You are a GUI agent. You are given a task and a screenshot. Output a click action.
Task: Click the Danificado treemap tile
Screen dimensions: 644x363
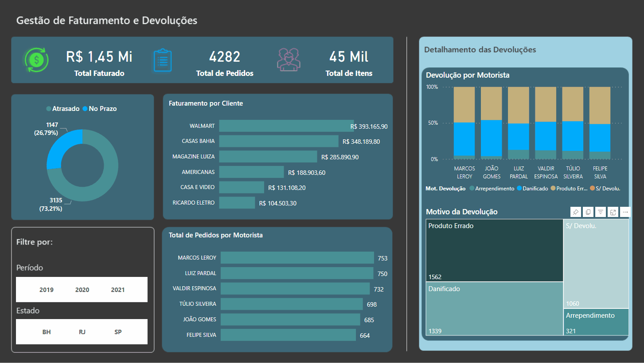coord(495,309)
